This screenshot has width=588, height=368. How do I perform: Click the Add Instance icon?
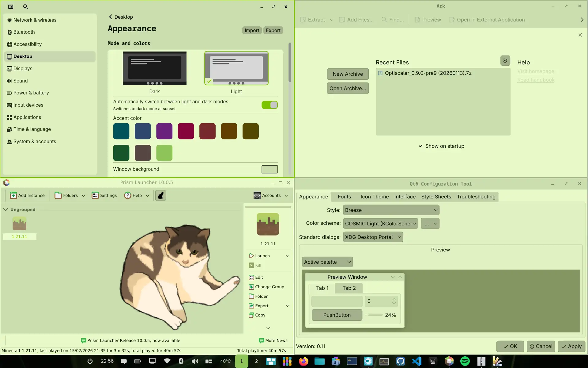click(x=13, y=195)
